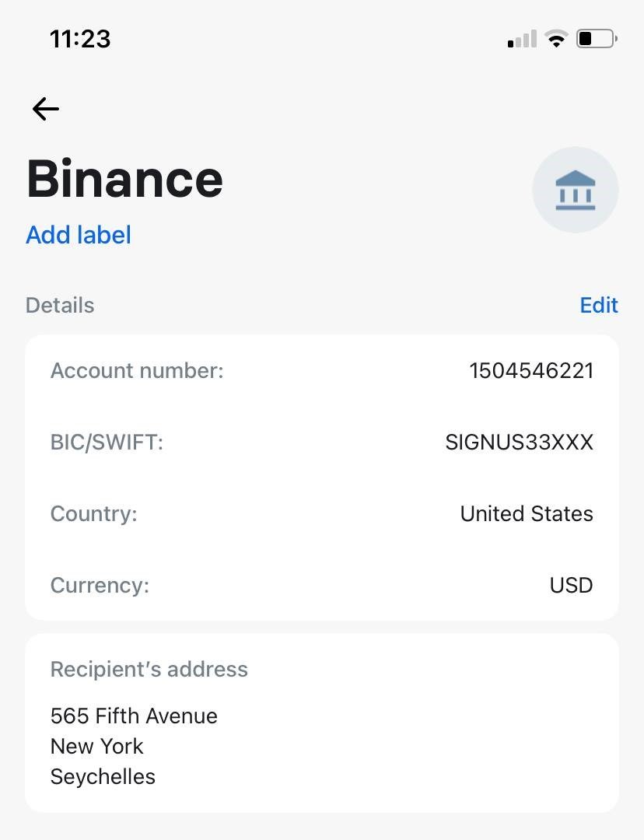Tap the Account number label row
The height and width of the screenshot is (840, 644).
[x=322, y=371]
